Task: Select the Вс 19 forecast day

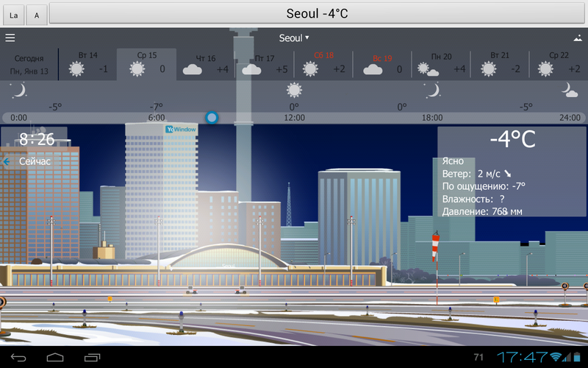Action: point(382,64)
